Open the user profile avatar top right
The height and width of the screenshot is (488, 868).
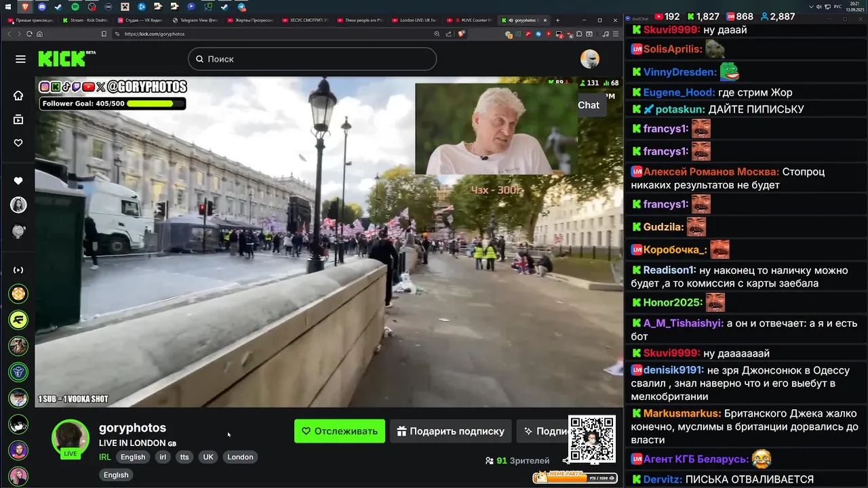pyautogui.click(x=590, y=59)
